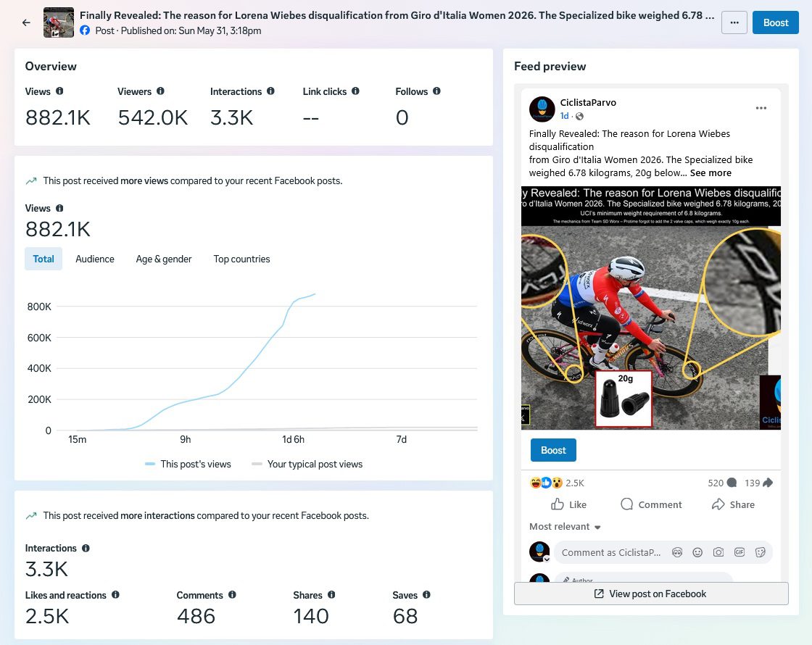The width and height of the screenshot is (812, 645).
Task: Click the Boost button in the header
Action: click(775, 22)
